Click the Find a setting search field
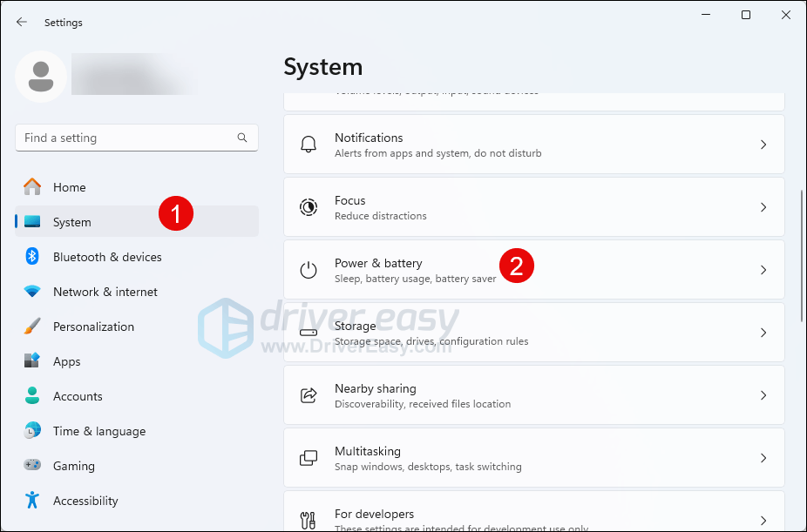Screen dimensions: 807x532 126,138
